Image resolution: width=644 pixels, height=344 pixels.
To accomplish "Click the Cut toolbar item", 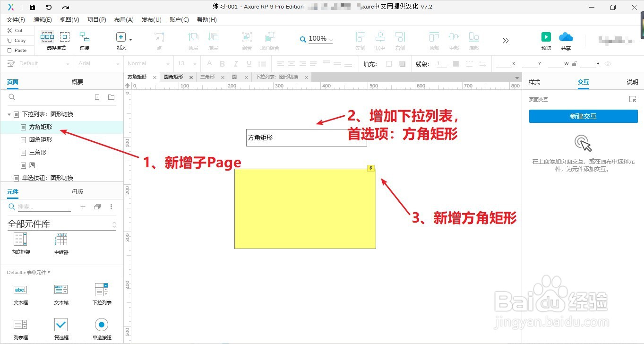I will point(15,30).
